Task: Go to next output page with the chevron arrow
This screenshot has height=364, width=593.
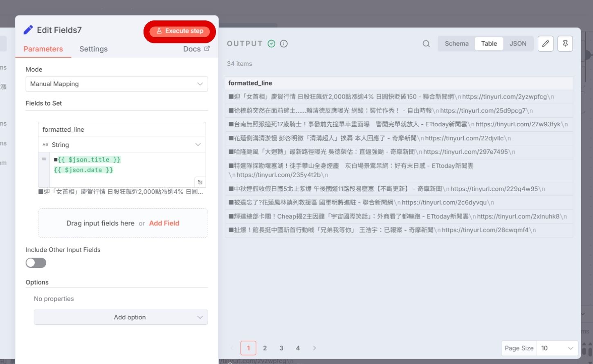Action: point(314,348)
